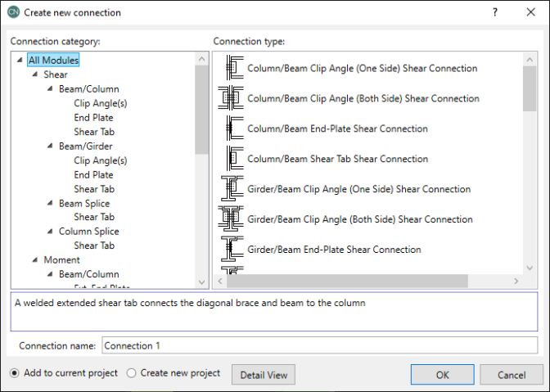The height and width of the screenshot is (392, 550).
Task: Select End Plate under Beam/Column
Action: (x=93, y=117)
